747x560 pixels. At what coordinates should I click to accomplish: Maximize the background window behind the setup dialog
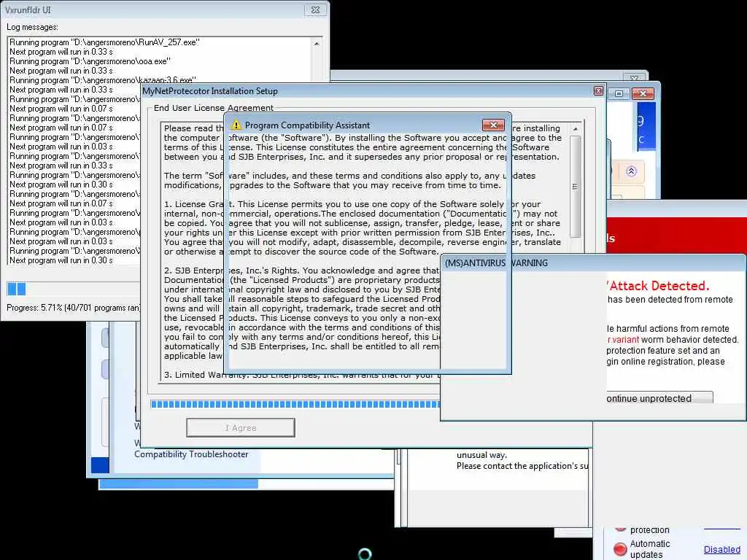pos(619,94)
